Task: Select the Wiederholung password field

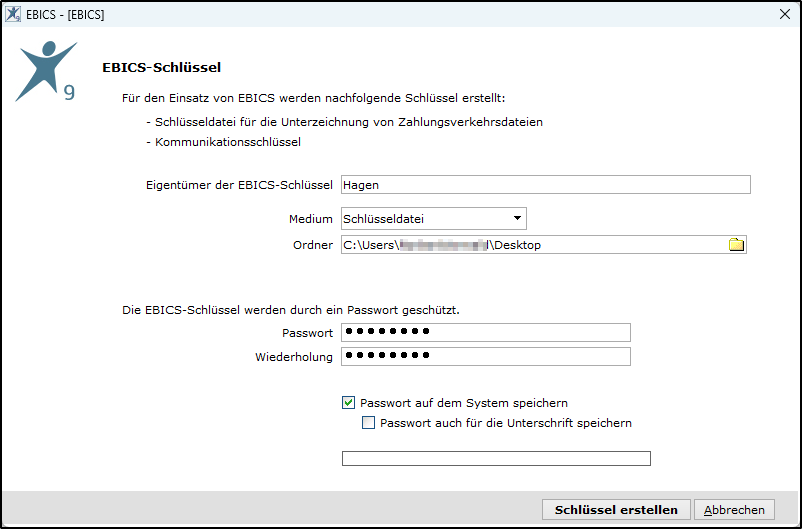Action: click(x=486, y=357)
